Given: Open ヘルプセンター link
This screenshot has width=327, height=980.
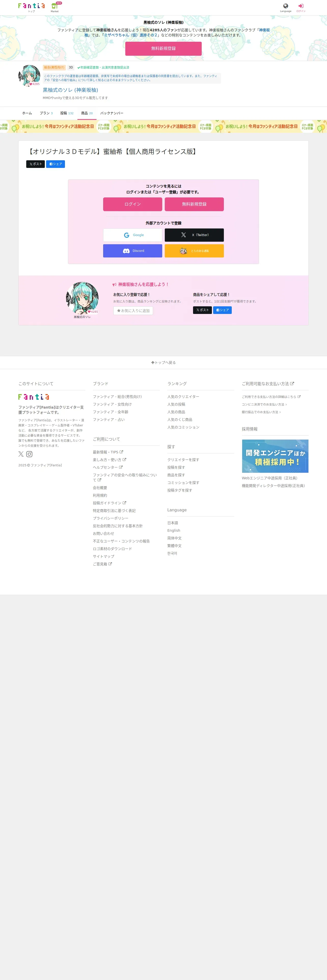Looking at the screenshot, I should 108,468.
